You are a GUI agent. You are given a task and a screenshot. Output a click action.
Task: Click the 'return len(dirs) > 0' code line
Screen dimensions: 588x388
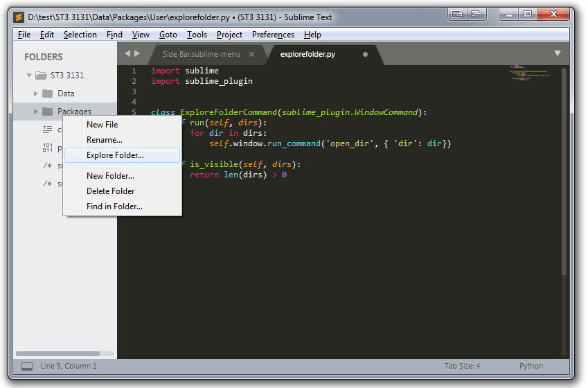(x=238, y=175)
